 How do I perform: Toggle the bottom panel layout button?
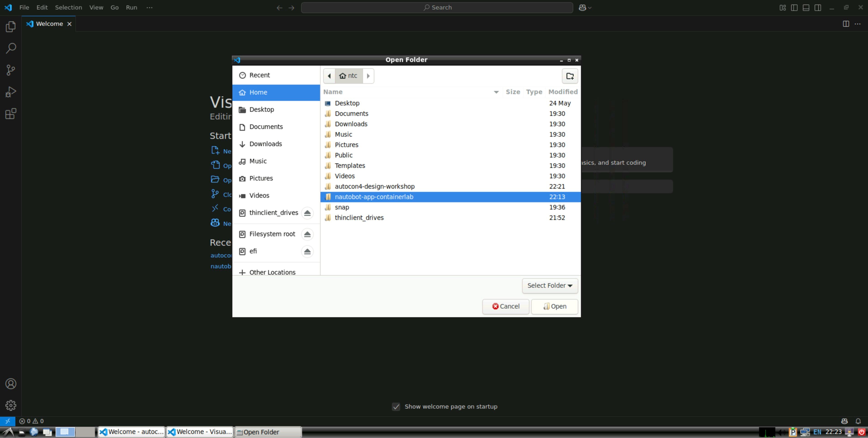point(806,7)
